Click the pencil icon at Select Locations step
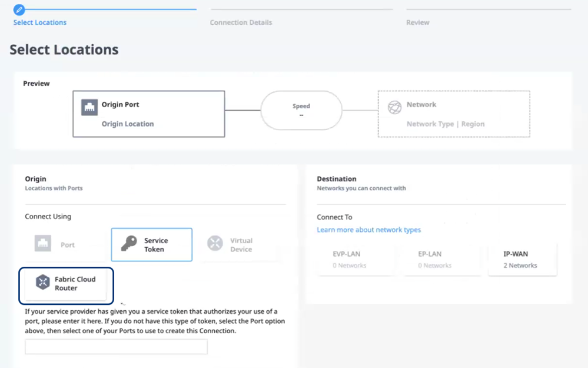 point(19,10)
